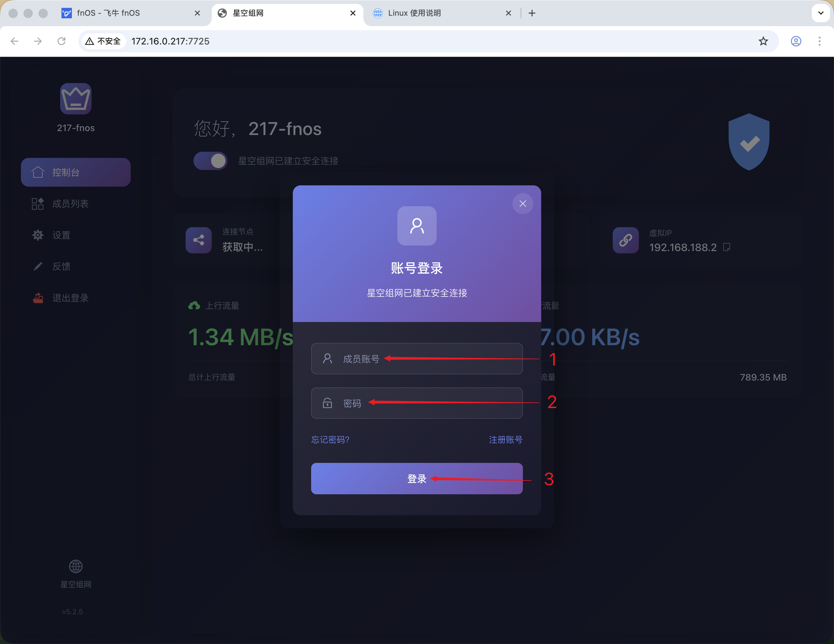The image size is (834, 644).
Task: Click the globe icon above 星空组网
Action: click(x=75, y=566)
